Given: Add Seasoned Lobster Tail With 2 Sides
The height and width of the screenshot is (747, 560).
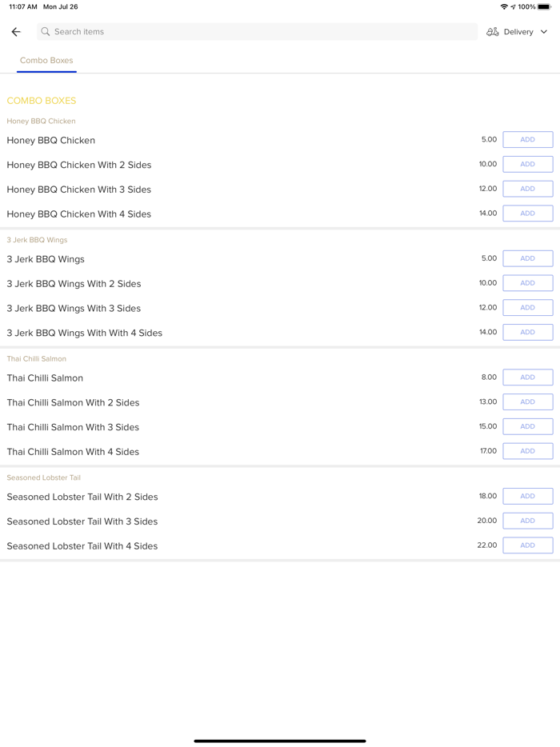Looking at the screenshot, I should 527,497.
